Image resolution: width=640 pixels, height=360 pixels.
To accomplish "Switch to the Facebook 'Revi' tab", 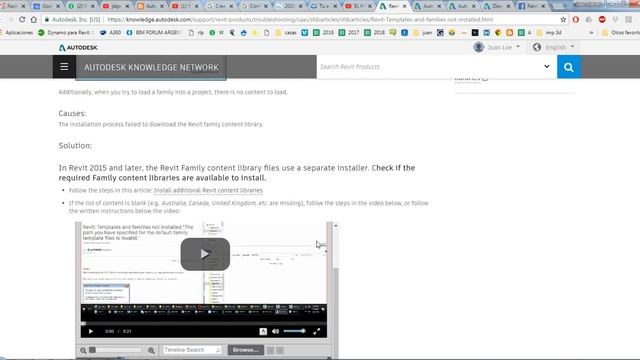I will click(x=532, y=6).
